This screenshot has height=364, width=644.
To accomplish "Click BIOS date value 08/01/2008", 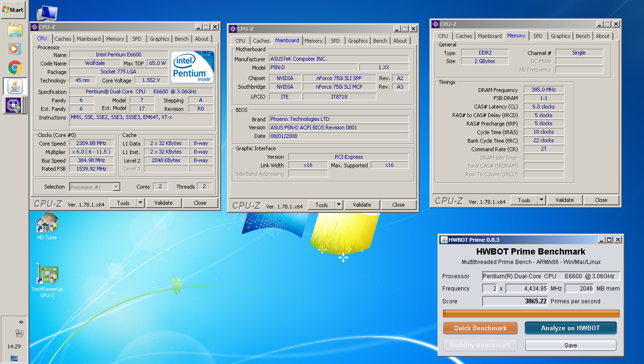I will point(339,136).
